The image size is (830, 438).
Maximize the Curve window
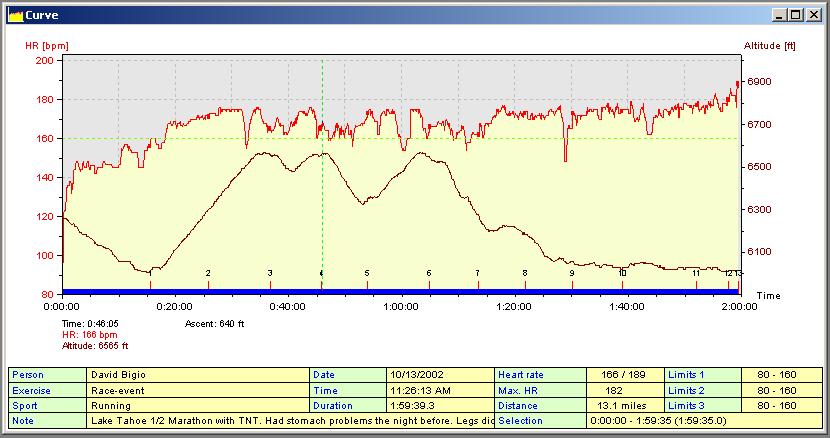point(795,15)
